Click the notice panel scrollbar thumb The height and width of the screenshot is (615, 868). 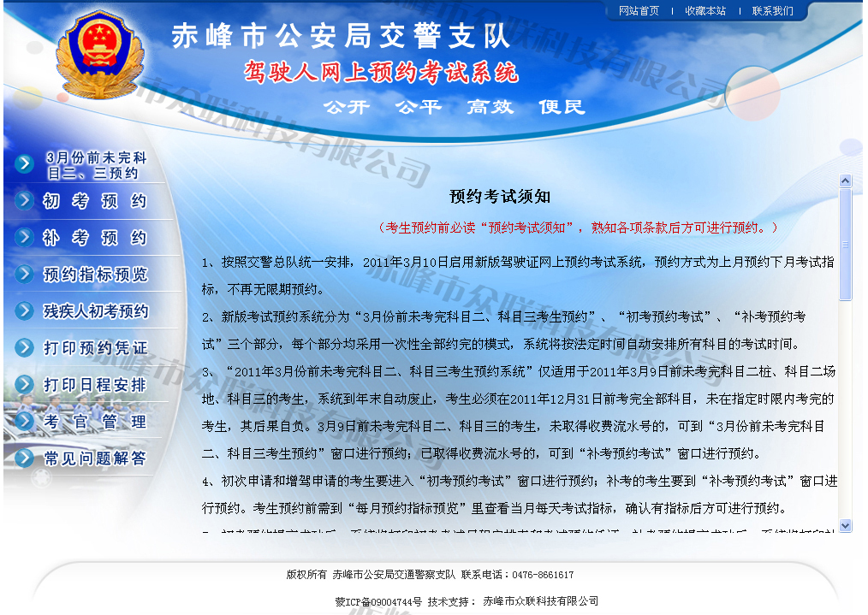tap(846, 244)
